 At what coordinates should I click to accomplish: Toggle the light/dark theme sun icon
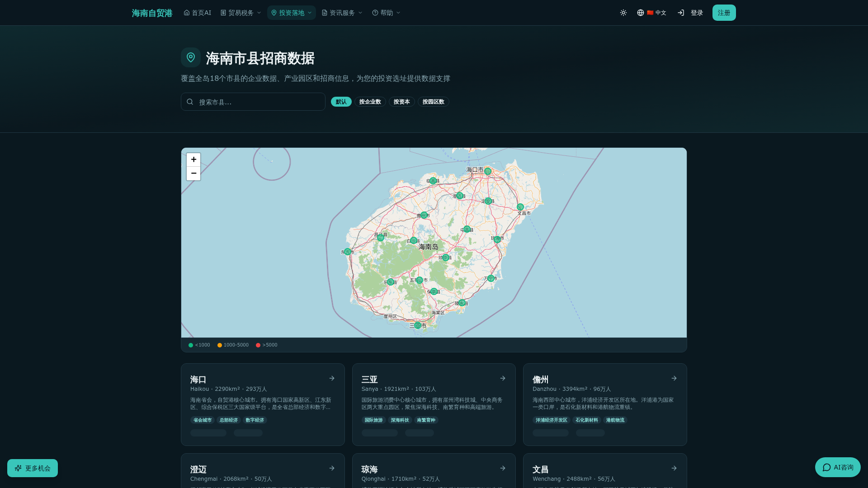[x=623, y=13]
